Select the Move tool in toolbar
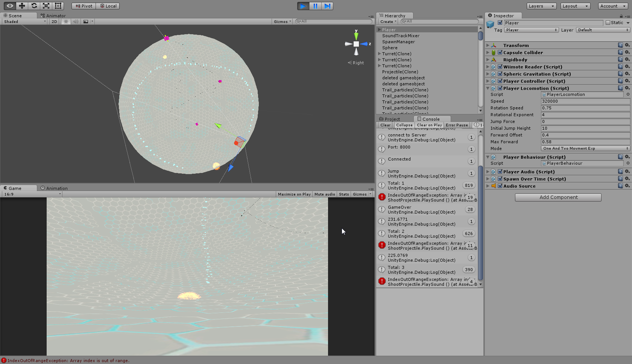 point(22,6)
